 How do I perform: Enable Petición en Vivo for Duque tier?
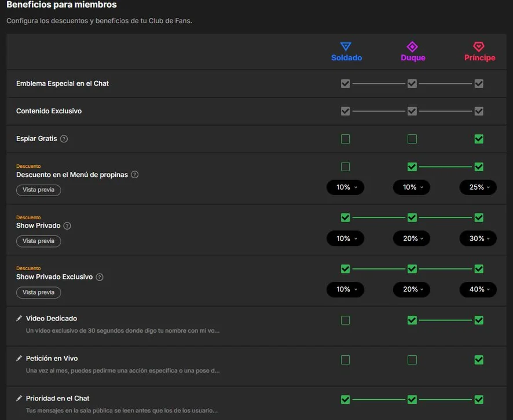coord(412,360)
